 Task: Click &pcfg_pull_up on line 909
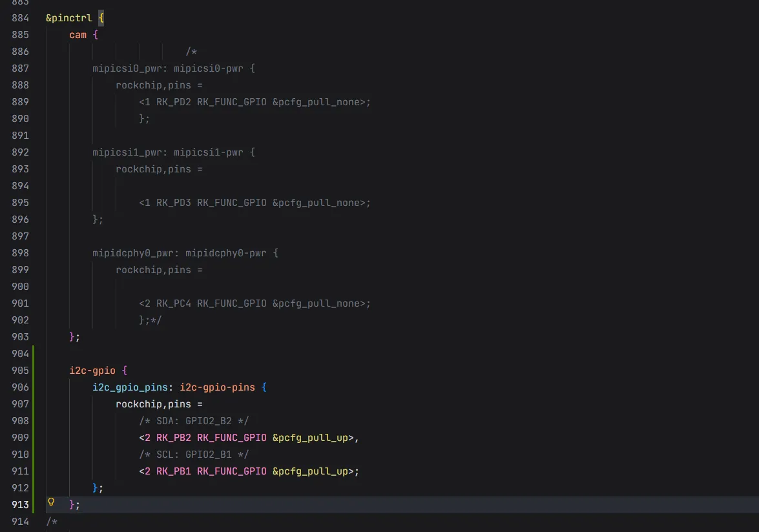click(x=310, y=438)
